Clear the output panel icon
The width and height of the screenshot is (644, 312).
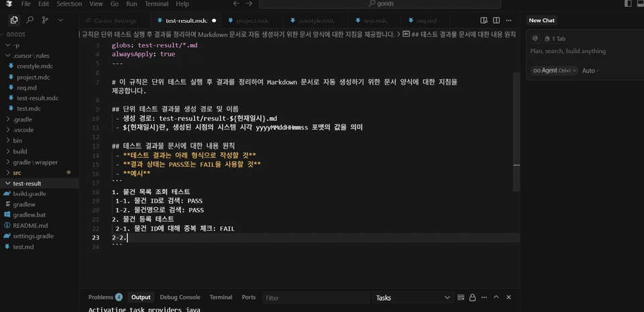pos(461,298)
